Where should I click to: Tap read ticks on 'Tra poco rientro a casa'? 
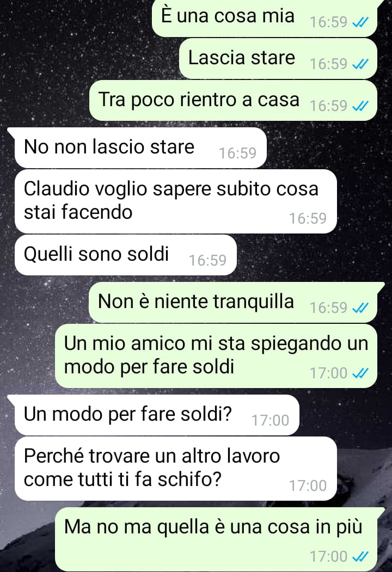[360, 107]
